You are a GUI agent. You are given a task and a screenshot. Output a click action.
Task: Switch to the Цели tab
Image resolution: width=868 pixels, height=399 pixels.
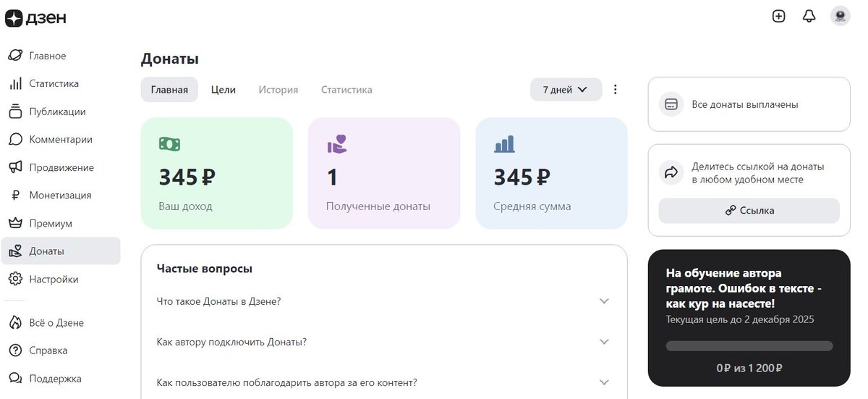coord(224,90)
